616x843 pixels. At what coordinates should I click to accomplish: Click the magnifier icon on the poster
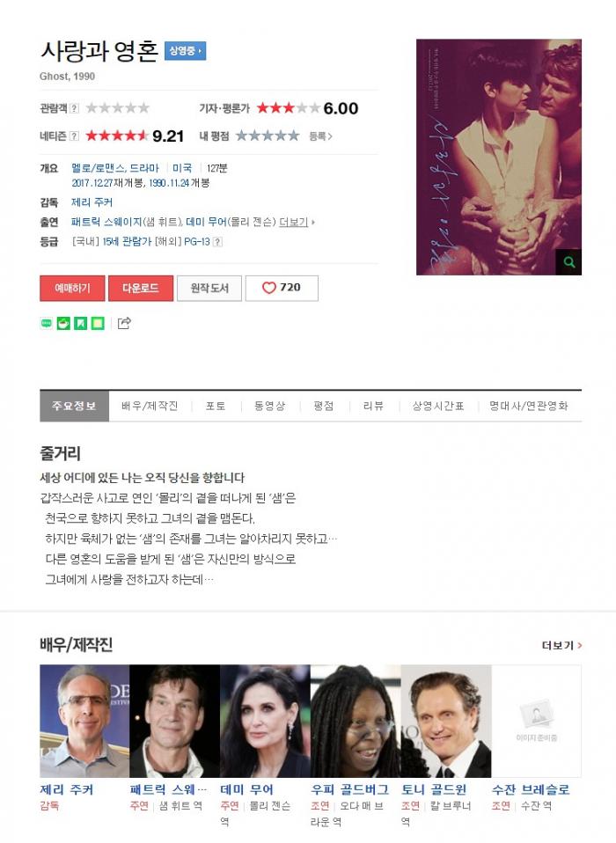569,262
